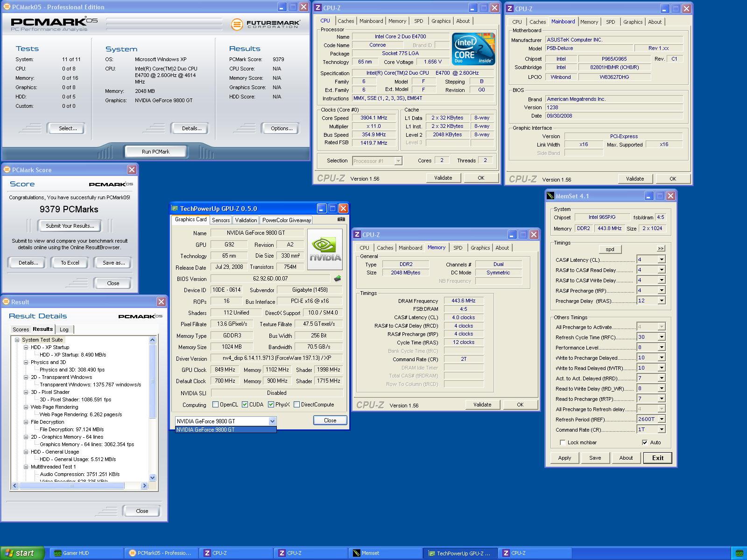Toggle the CUDA checkbox
Image resolution: width=747 pixels, height=560 pixels.
245,405
